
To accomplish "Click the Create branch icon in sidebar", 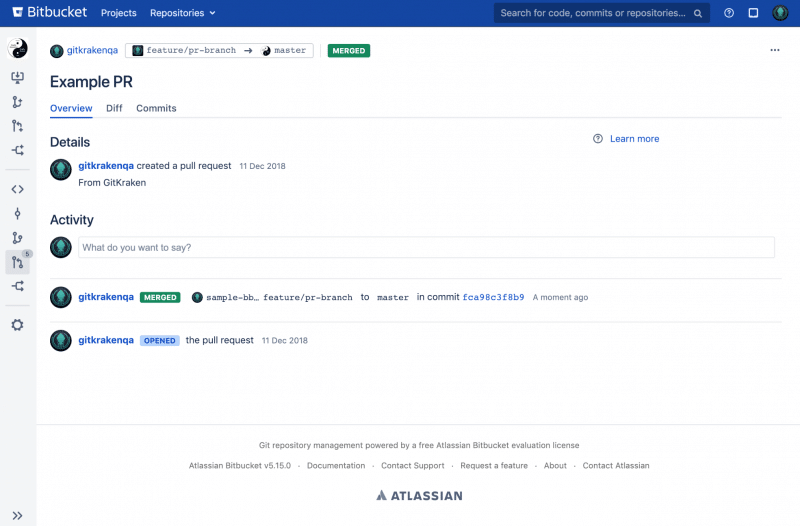I will tap(17, 102).
